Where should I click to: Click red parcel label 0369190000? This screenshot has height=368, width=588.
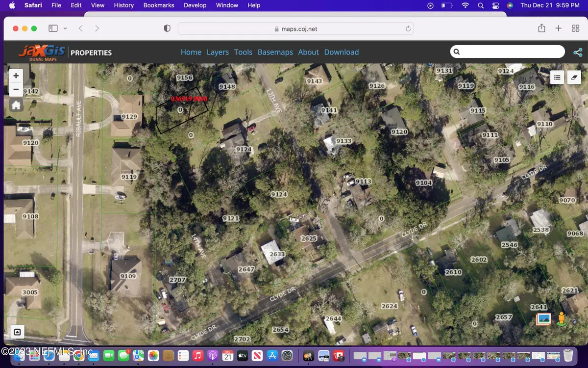189,99
